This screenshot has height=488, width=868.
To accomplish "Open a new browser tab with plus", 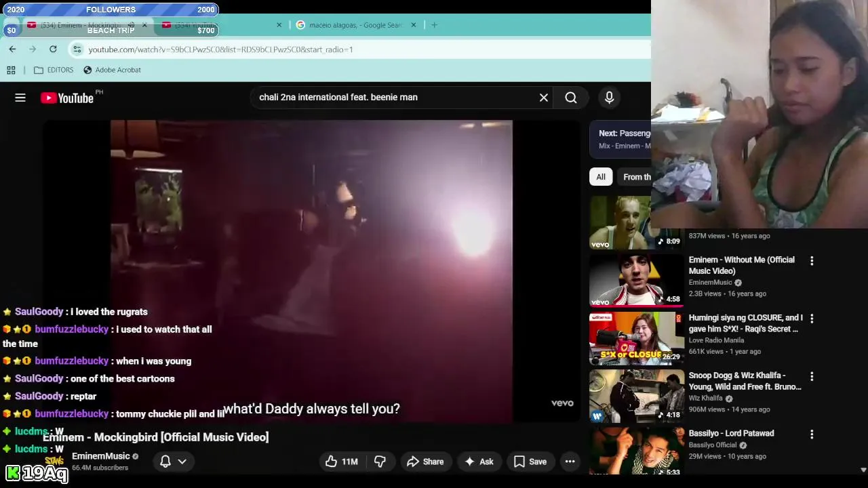I will (434, 25).
